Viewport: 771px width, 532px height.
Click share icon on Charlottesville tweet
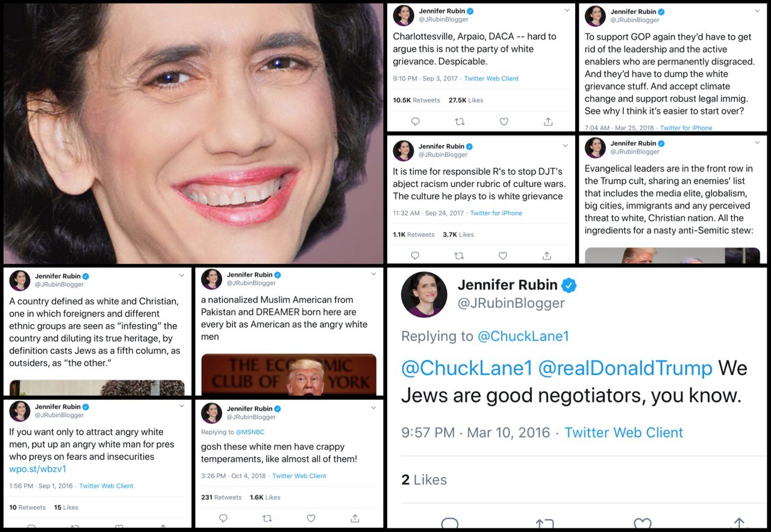pos(548,122)
